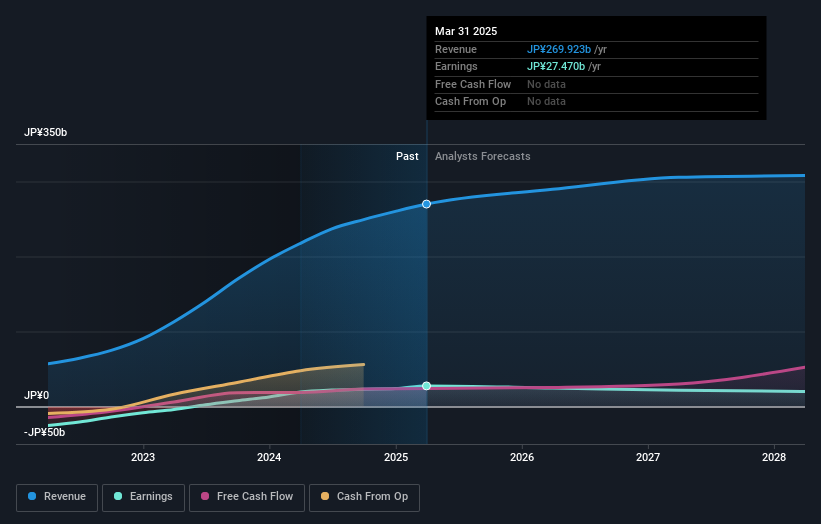Toggle the Earnings series legend button
This screenshot has height=524, width=821.
tap(143, 497)
